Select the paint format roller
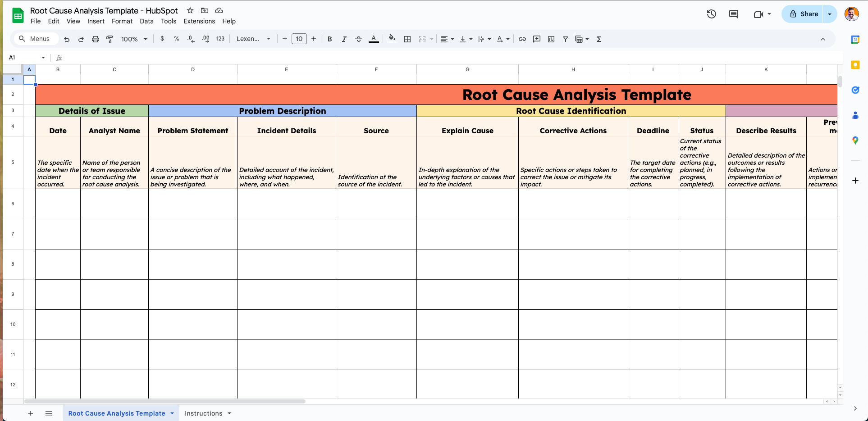This screenshot has height=421, width=868. pos(110,39)
